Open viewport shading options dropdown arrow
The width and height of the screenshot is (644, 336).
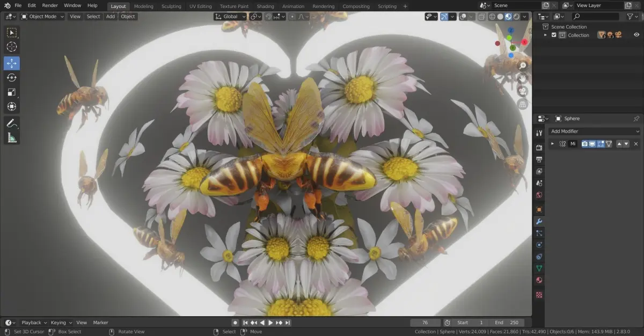click(525, 17)
